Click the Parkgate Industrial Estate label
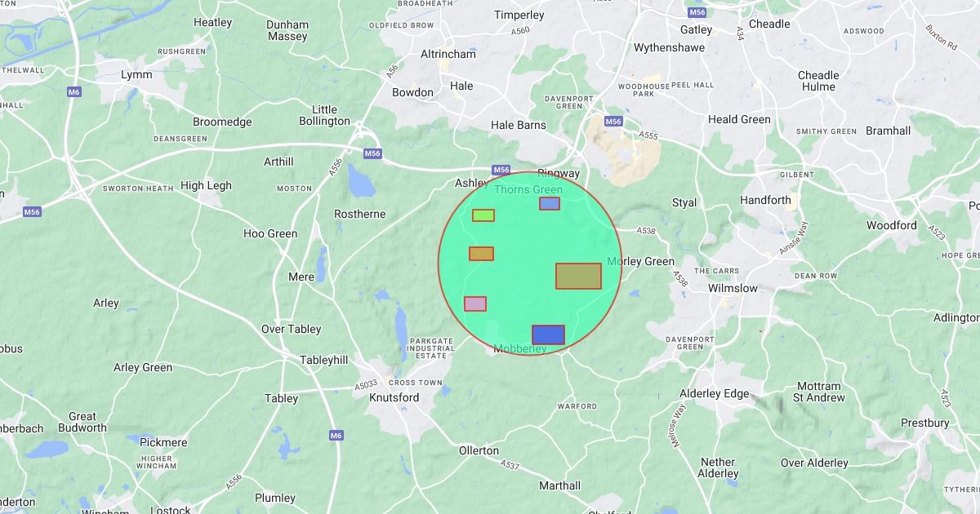The height and width of the screenshot is (514, 980). (430, 348)
